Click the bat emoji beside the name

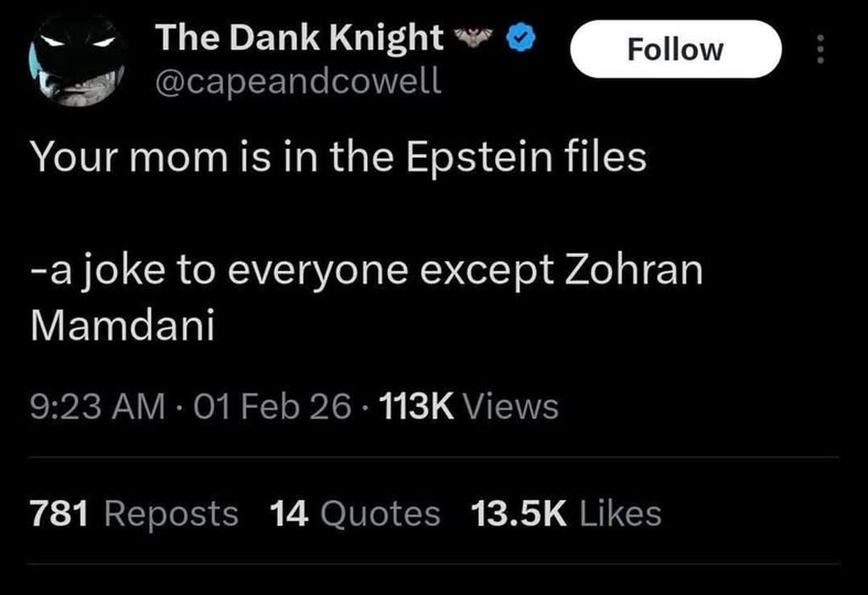[x=475, y=37]
